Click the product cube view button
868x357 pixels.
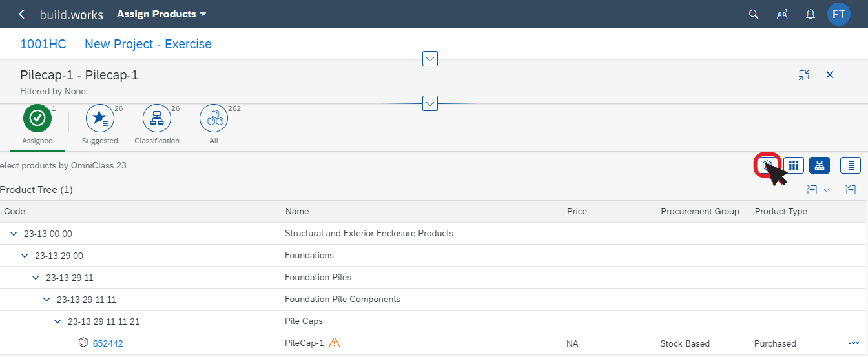click(x=767, y=165)
